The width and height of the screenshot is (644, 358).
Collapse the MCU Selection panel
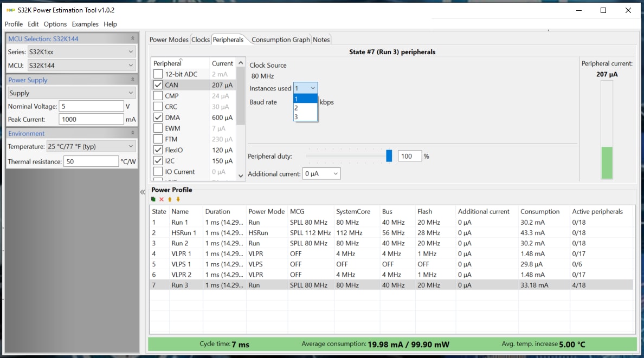[x=133, y=38]
